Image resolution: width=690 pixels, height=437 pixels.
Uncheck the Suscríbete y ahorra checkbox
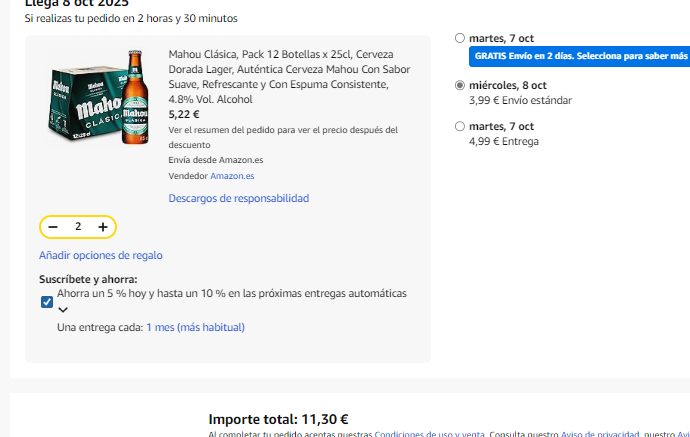pyautogui.click(x=47, y=302)
